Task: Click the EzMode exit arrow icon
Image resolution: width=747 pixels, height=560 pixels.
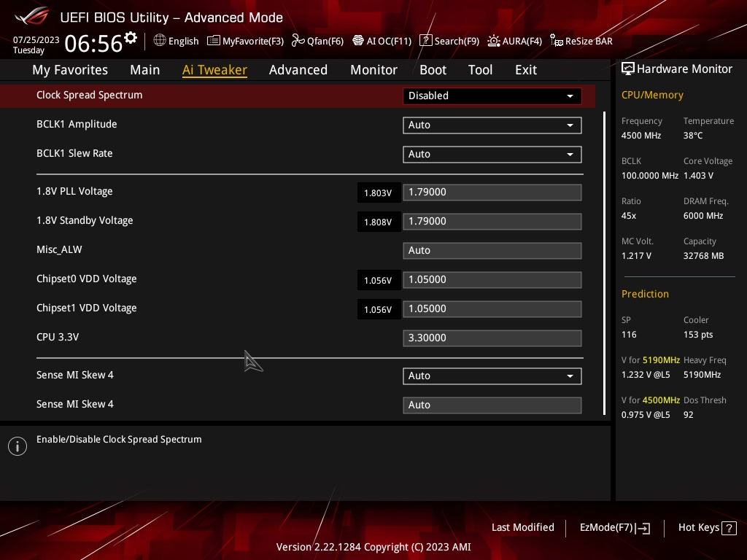Action: 643,528
